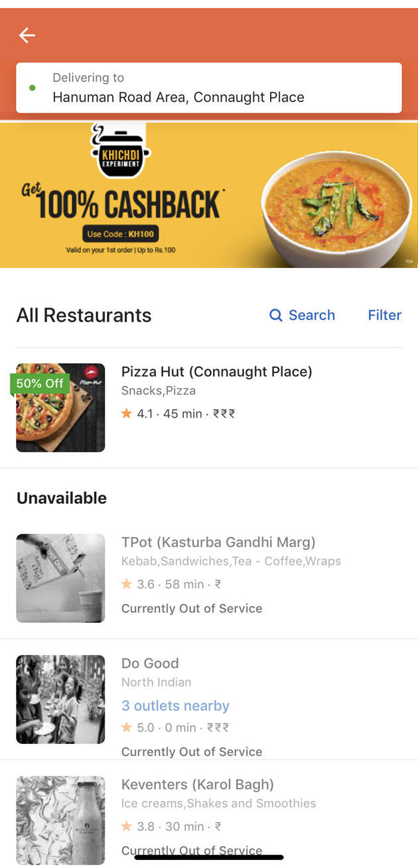Open the Keventers bottle thumbnail

(x=60, y=820)
